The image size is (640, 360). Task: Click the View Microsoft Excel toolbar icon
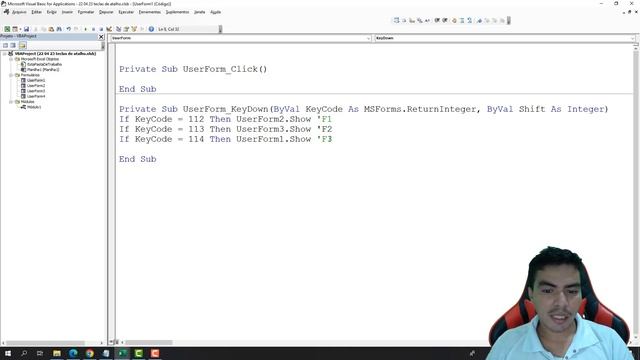click(7, 29)
